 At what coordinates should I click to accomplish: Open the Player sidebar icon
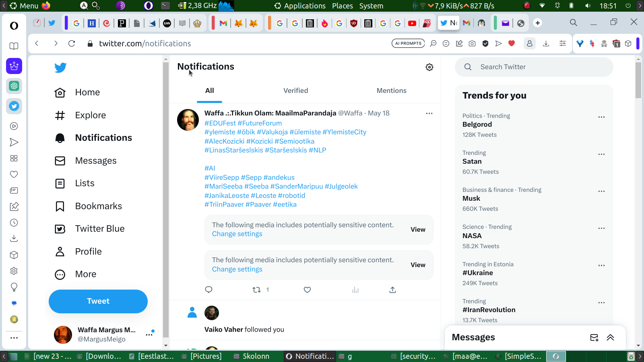14,126
